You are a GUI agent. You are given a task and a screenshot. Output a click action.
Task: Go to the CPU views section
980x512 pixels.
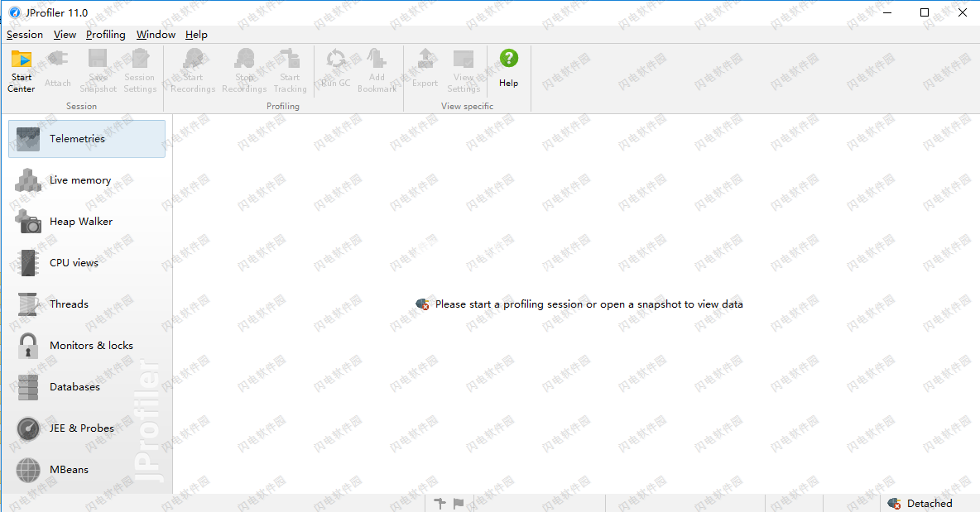(x=87, y=262)
